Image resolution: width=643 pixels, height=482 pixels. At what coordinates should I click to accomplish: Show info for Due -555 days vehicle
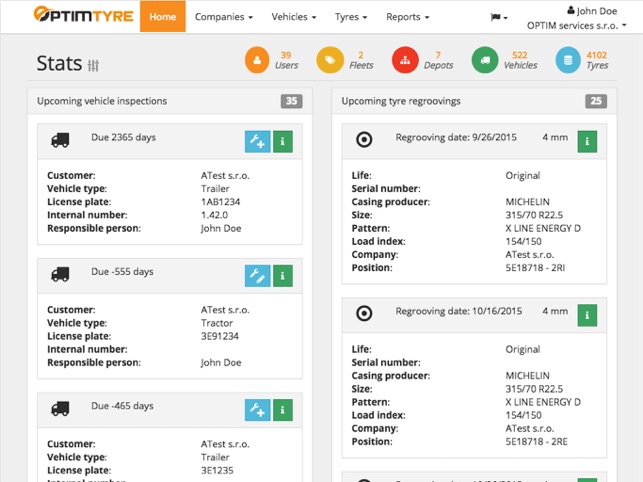click(283, 276)
